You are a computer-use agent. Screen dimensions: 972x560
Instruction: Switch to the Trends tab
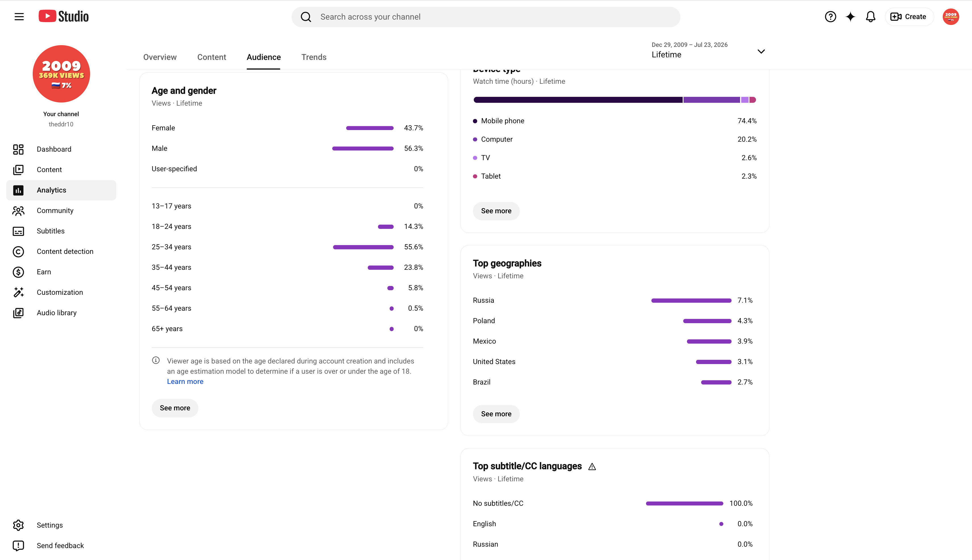coord(314,57)
